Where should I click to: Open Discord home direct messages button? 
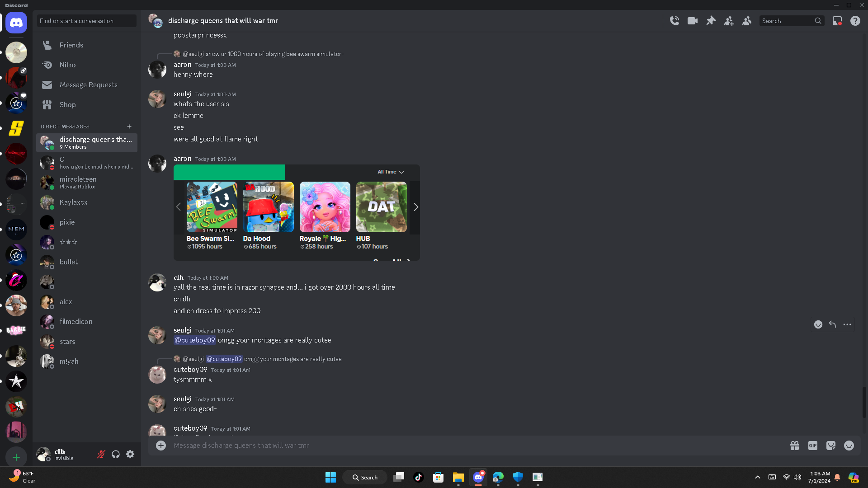click(x=16, y=23)
